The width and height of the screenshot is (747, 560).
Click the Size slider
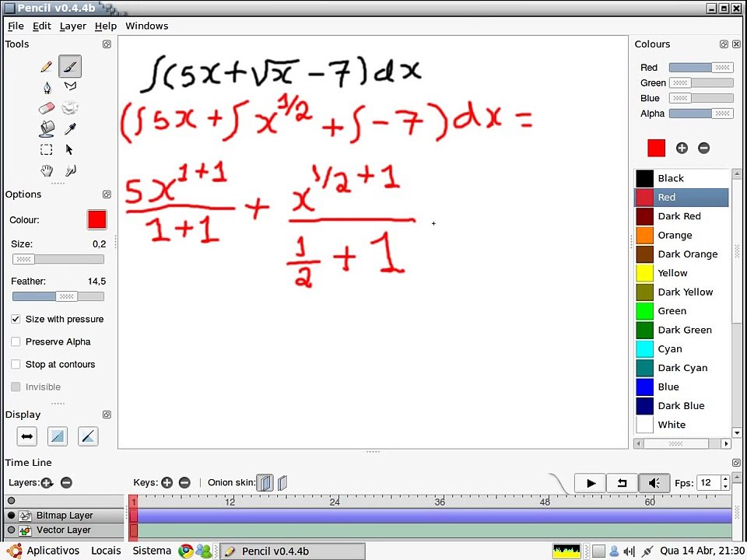tap(58, 259)
